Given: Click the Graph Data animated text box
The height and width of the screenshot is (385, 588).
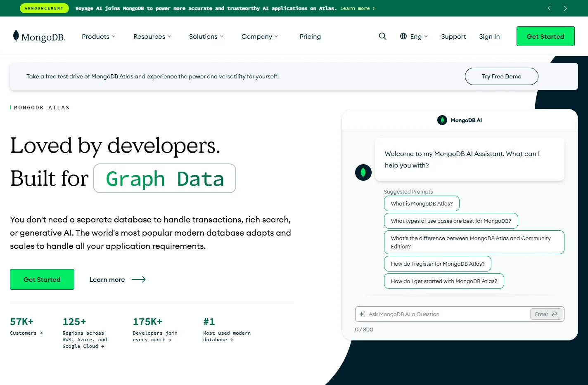Looking at the screenshot, I should tap(165, 178).
